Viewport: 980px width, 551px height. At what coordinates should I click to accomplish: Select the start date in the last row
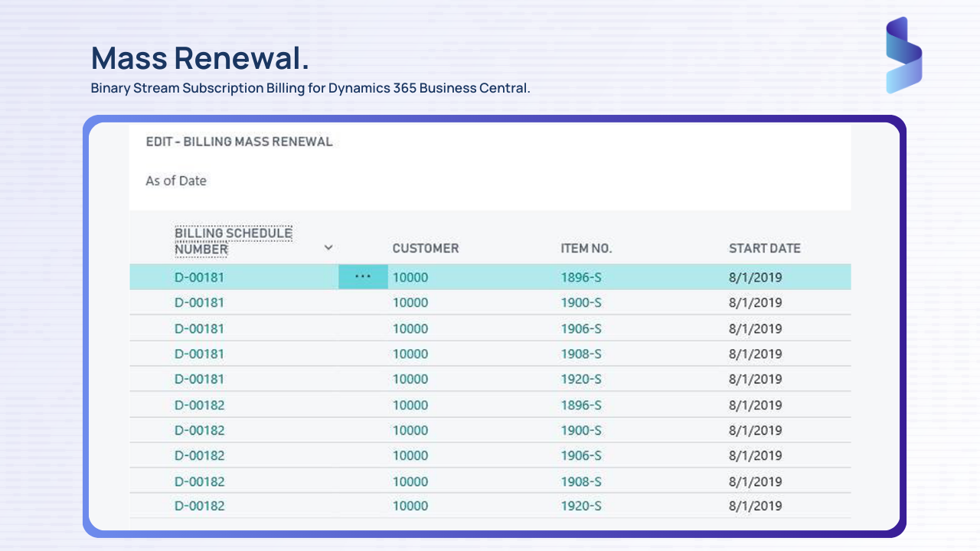[x=755, y=506]
